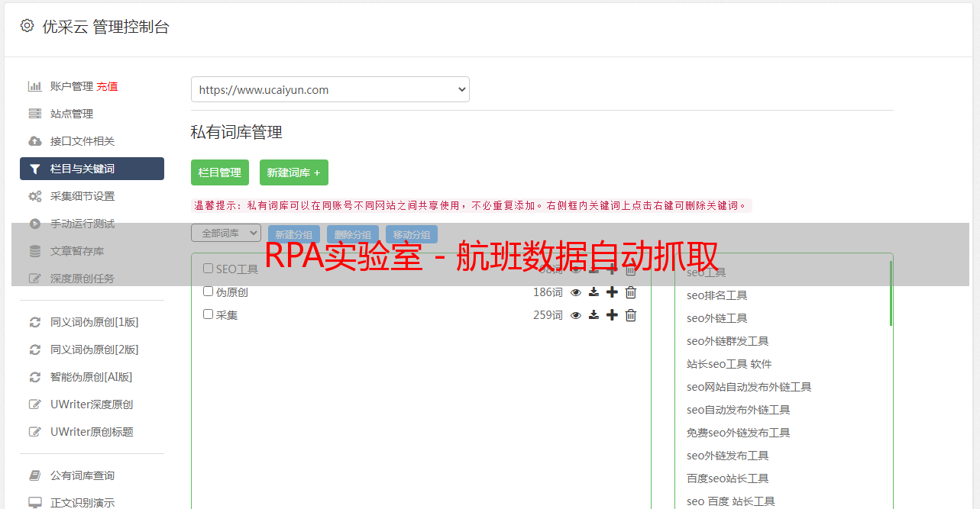Screen dimensions: 980x509
Task: Click the download icon in 采集 row
Action: (x=593, y=315)
